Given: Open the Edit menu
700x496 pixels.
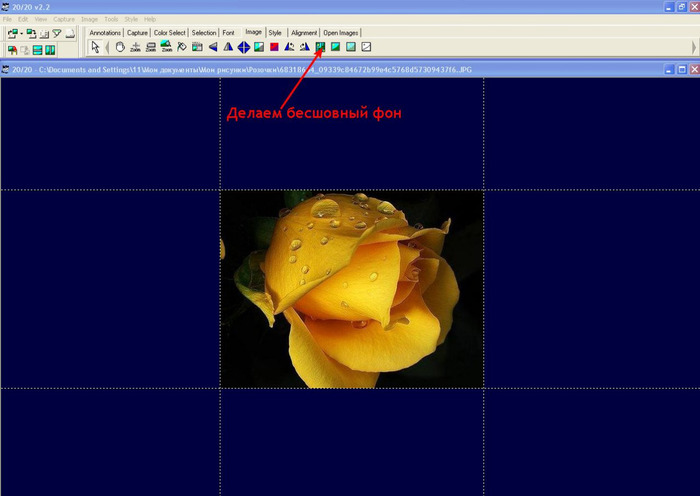Looking at the screenshot, I should tap(23, 19).
